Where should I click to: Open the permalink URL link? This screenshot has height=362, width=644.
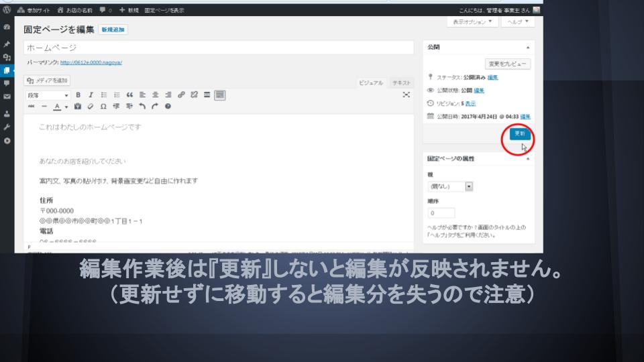tap(91, 62)
